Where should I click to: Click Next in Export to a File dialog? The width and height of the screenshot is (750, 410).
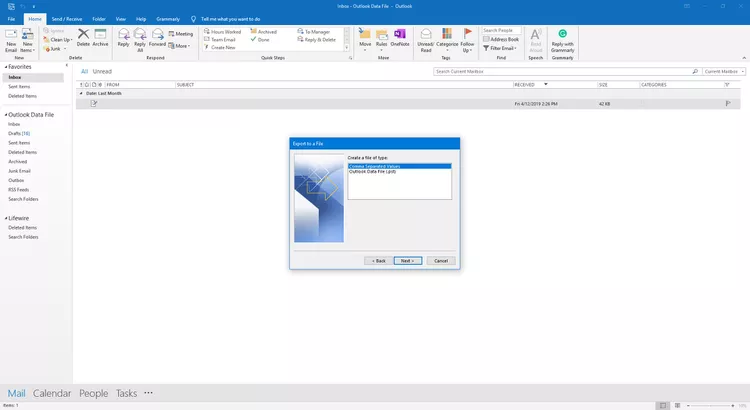[x=408, y=261]
